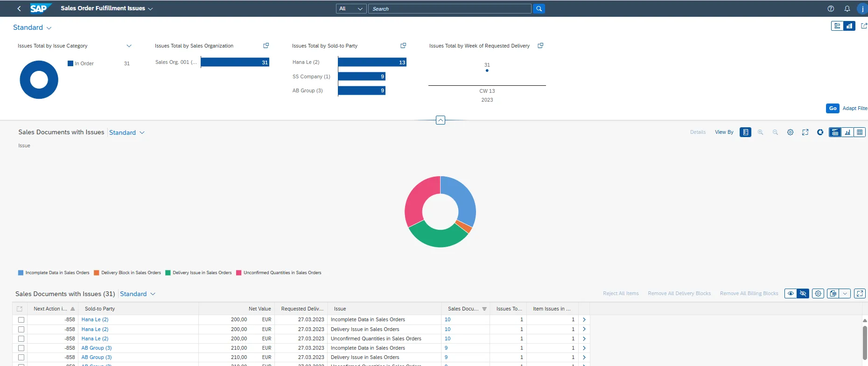
Task: Toggle the chart legend icon
Action: (x=746, y=132)
